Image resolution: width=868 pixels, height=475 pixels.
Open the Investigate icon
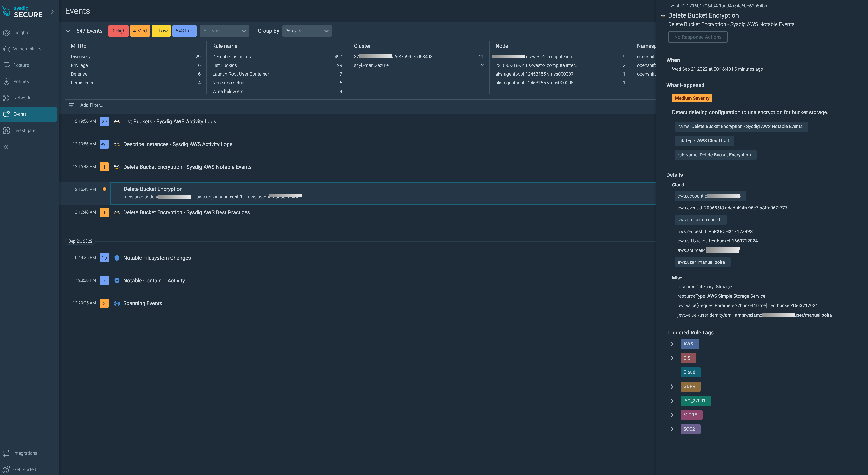(6, 130)
